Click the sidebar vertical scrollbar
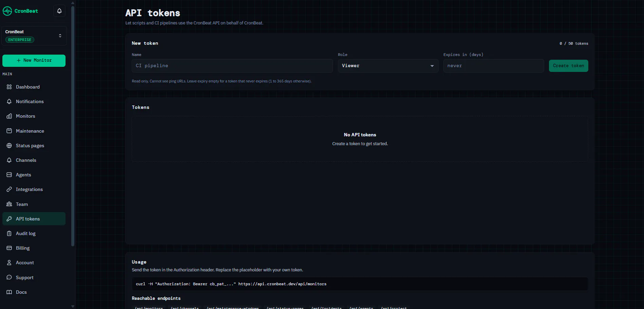The height and width of the screenshot is (309, 644). 73,125
